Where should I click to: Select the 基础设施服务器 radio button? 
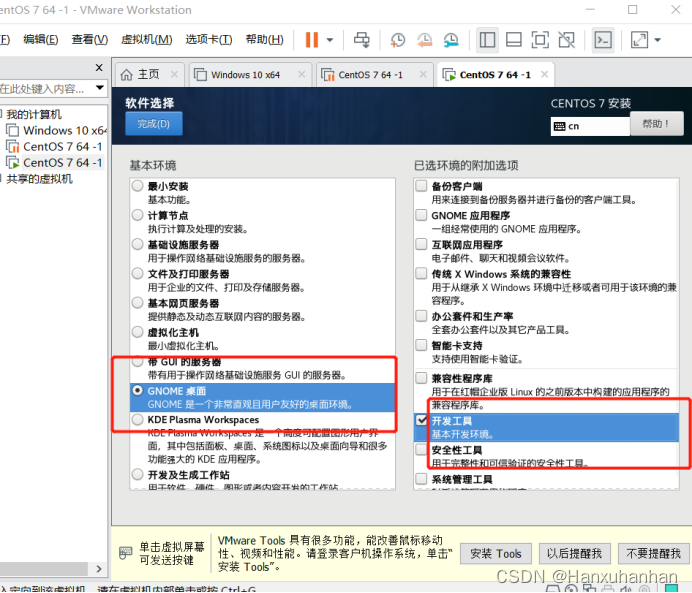pyautogui.click(x=138, y=244)
